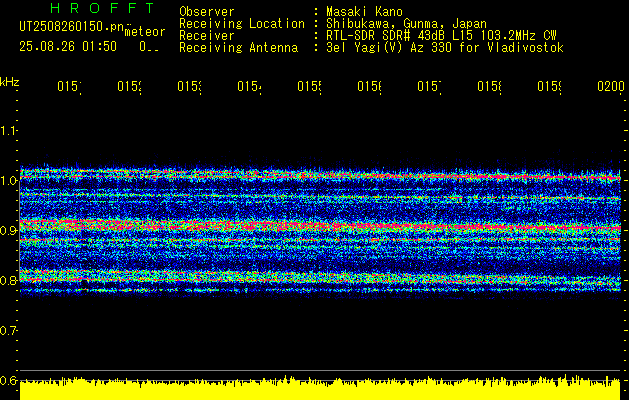This screenshot has height=400, width=629.
Task: Click the 0151 time marker
Action: click(69, 86)
